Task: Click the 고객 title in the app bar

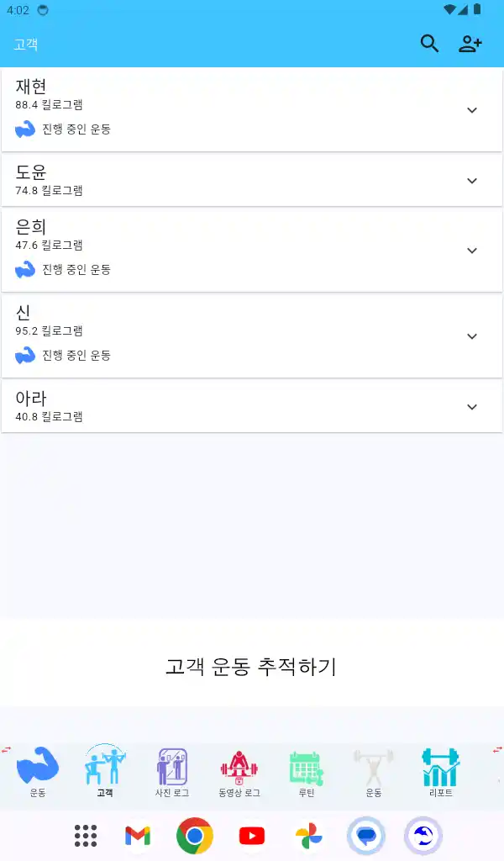Action: [26, 44]
